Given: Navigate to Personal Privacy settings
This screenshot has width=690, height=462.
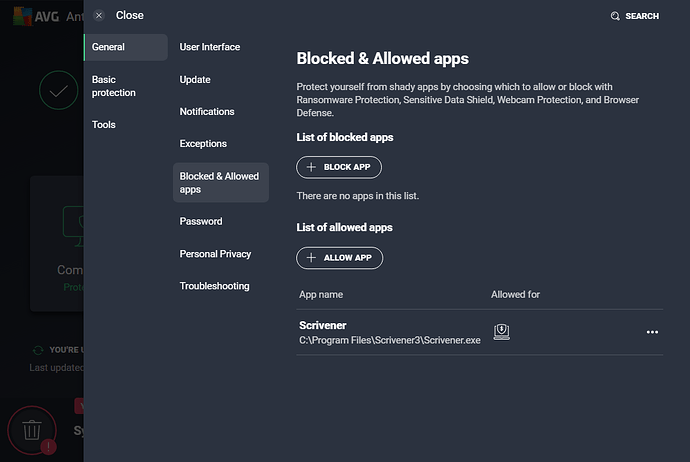Looking at the screenshot, I should 215,254.
